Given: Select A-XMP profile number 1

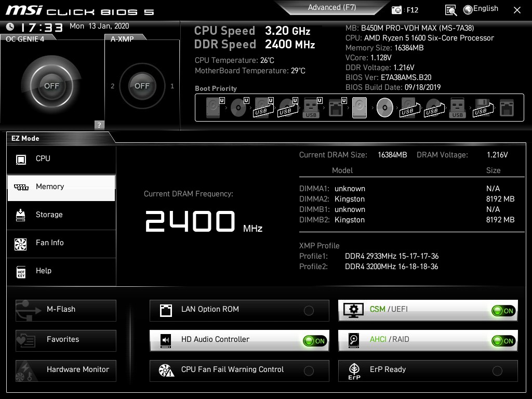Looking at the screenshot, I should coord(172,86).
